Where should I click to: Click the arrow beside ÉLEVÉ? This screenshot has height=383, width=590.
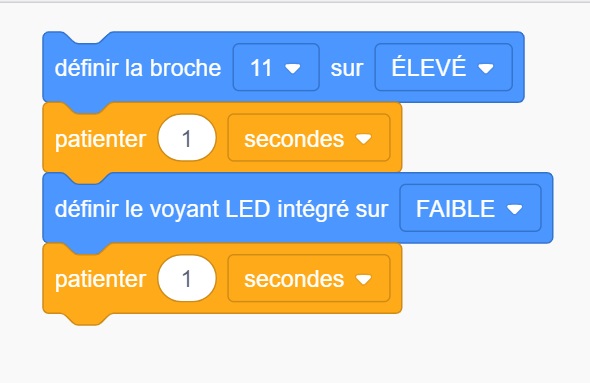pos(486,68)
